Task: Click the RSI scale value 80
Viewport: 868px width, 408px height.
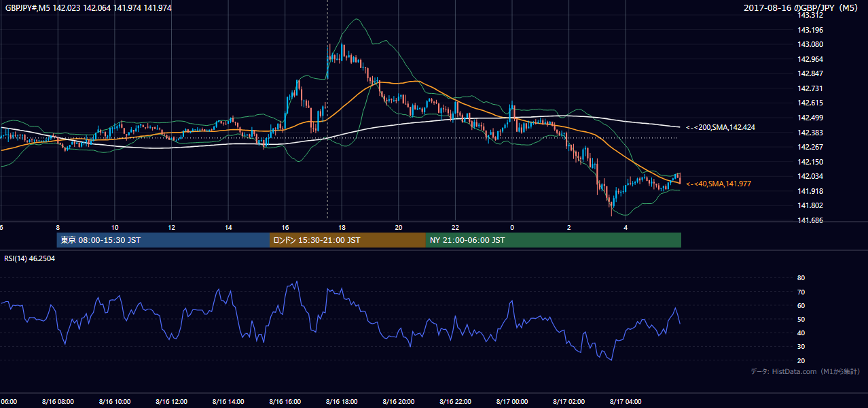Action: click(x=801, y=278)
